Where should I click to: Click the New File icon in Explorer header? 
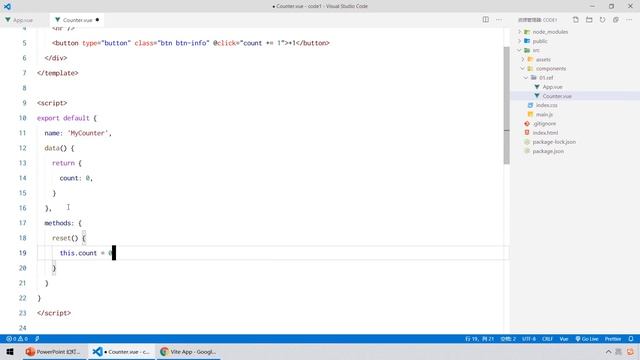(x=576, y=20)
